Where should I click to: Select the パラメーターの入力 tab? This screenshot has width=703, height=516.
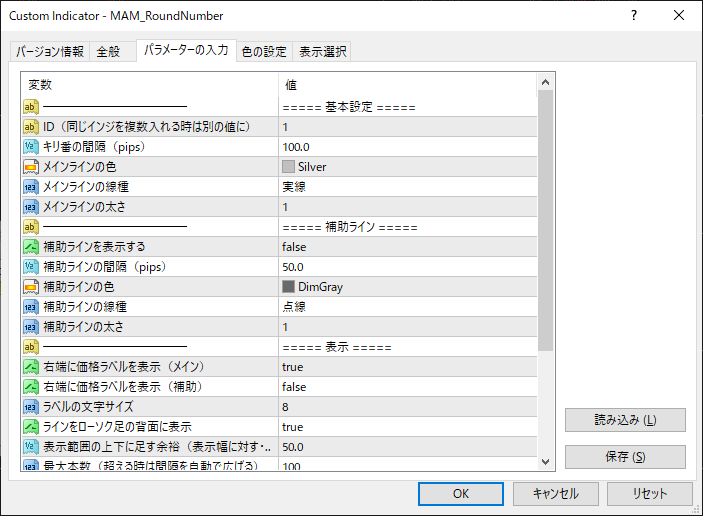pos(186,50)
